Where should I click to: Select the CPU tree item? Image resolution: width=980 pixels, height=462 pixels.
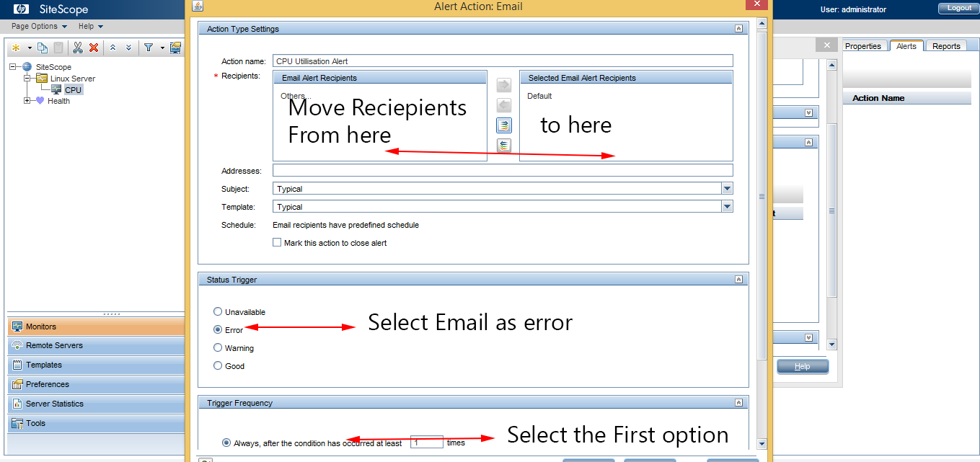[x=73, y=90]
